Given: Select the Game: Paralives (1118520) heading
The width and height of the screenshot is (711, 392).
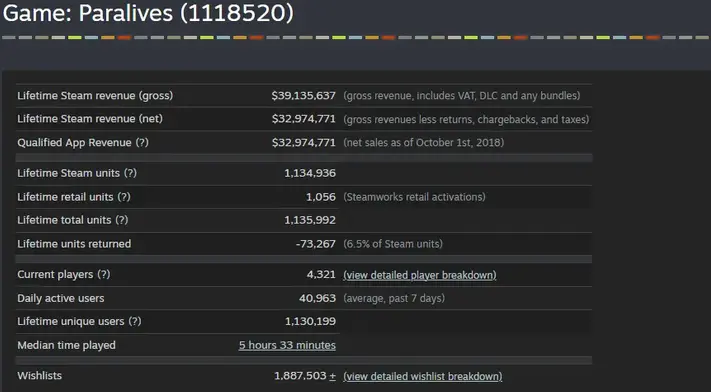Looking at the screenshot, I should [148, 13].
